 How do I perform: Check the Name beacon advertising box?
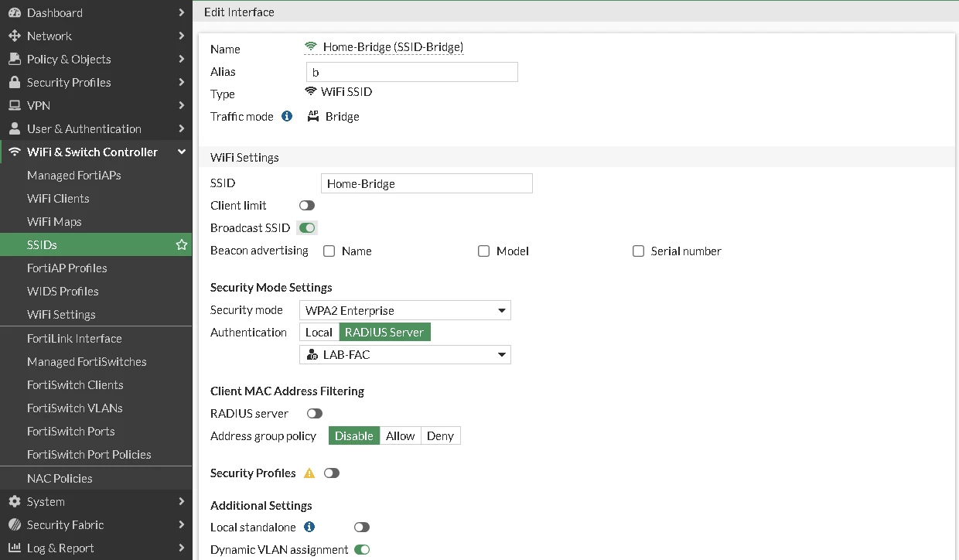(329, 251)
